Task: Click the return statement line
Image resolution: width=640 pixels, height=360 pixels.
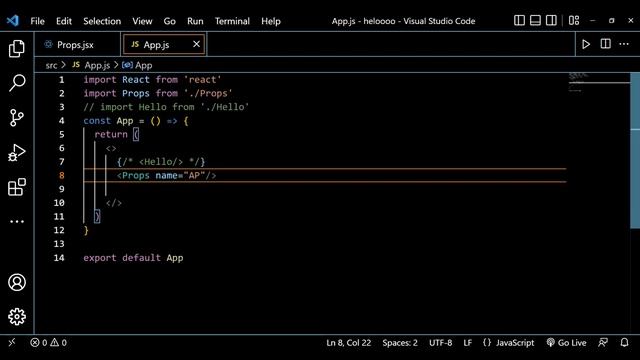Action: 117,134
